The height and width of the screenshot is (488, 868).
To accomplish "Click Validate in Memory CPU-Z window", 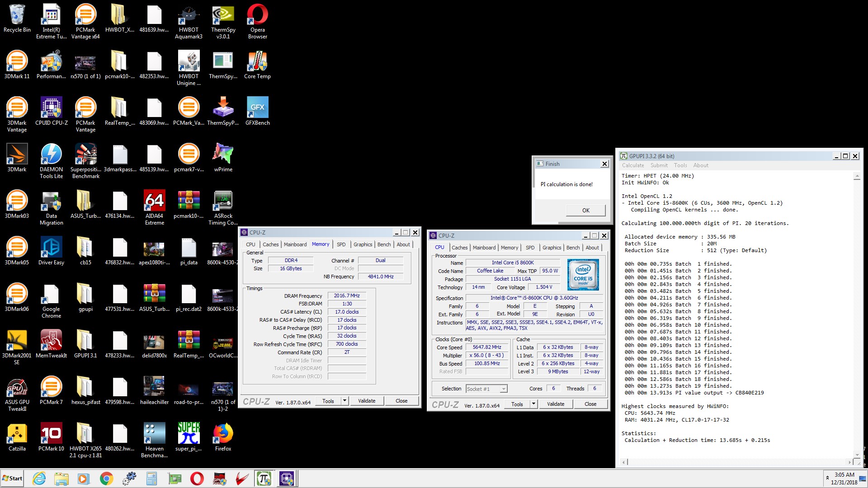I will pos(367,401).
